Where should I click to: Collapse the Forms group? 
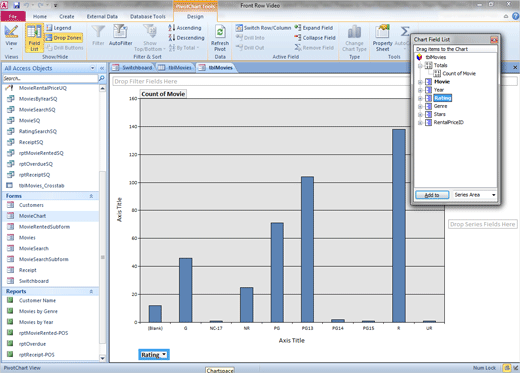tap(91, 196)
